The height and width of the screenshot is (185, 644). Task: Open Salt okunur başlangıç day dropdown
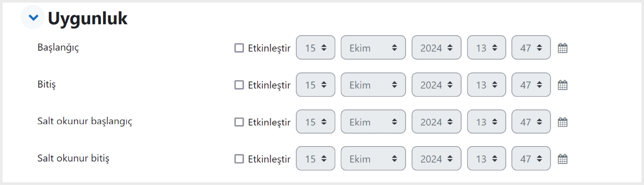316,122
